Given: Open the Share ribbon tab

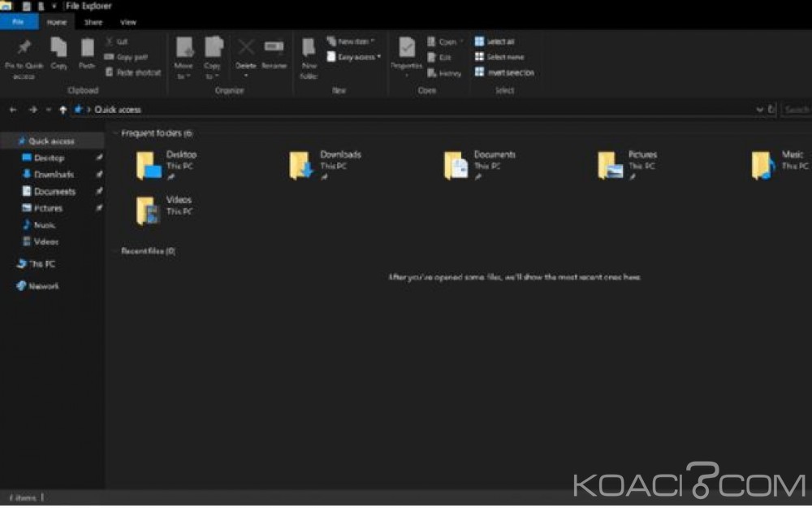Looking at the screenshot, I should tap(93, 23).
